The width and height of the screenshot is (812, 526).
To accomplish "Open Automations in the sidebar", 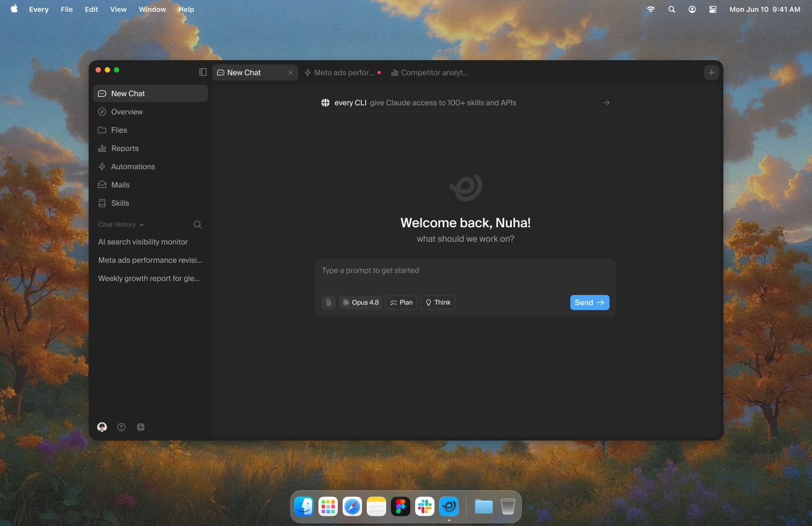I will (x=150, y=167).
